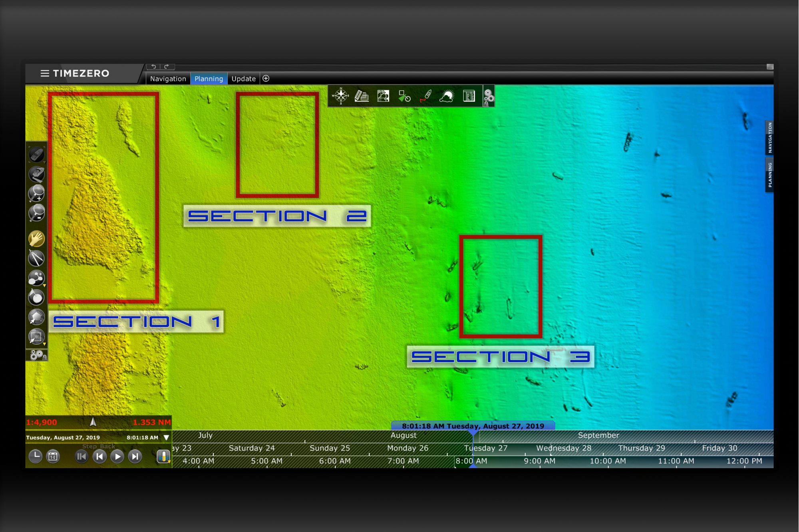This screenshot has height=532, width=799.
Task: Select Wednesday 28 on the timeline
Action: pos(564,448)
